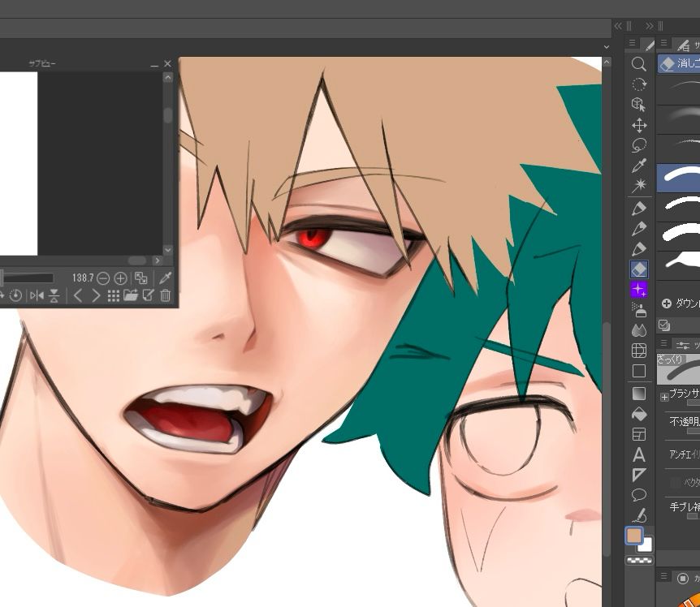Screen dimensions: 700x607
Task: Click Sub View fit to window icon
Action: [x=141, y=278]
